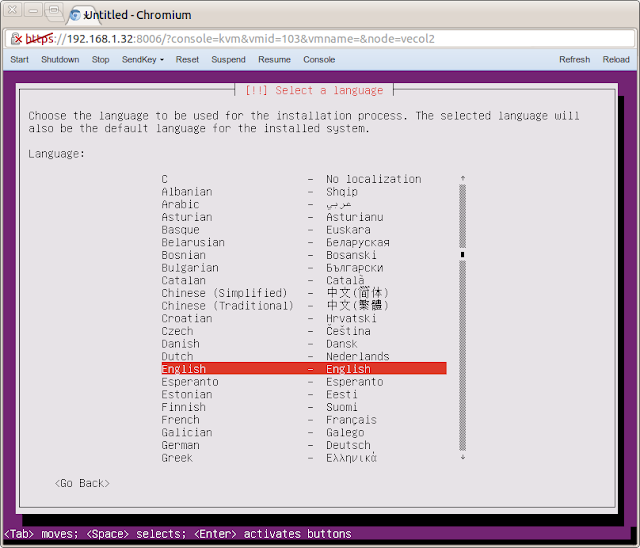Screen dimensions: 640x548
Task: Click the Stop button
Action: [100, 60]
